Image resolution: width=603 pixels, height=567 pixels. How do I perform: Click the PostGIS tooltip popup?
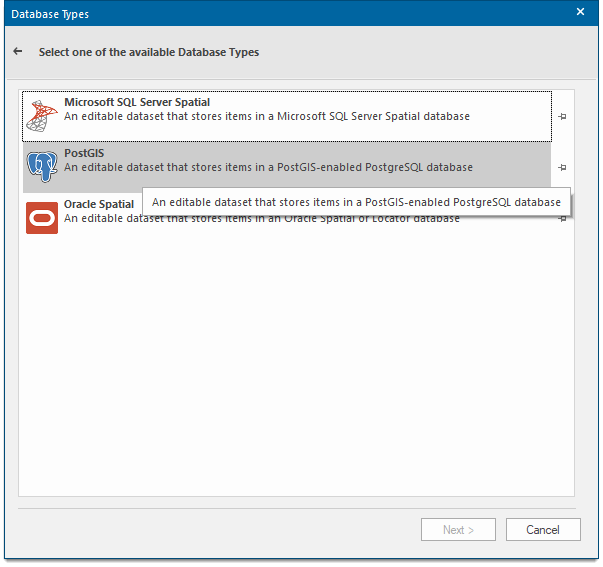pos(356,202)
